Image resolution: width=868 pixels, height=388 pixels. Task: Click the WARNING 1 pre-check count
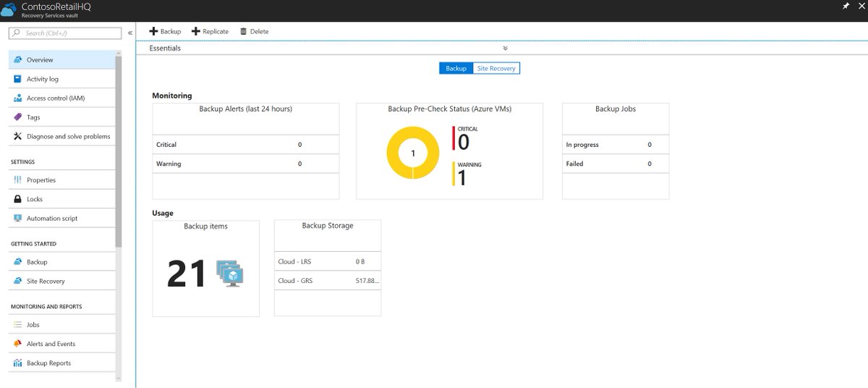[x=467, y=174]
